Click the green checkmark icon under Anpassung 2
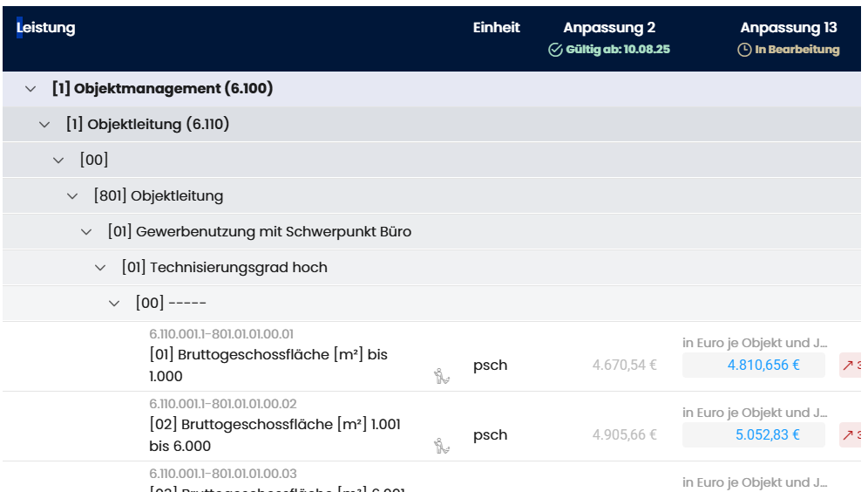Screen dimensions: 868x492 coord(555,50)
